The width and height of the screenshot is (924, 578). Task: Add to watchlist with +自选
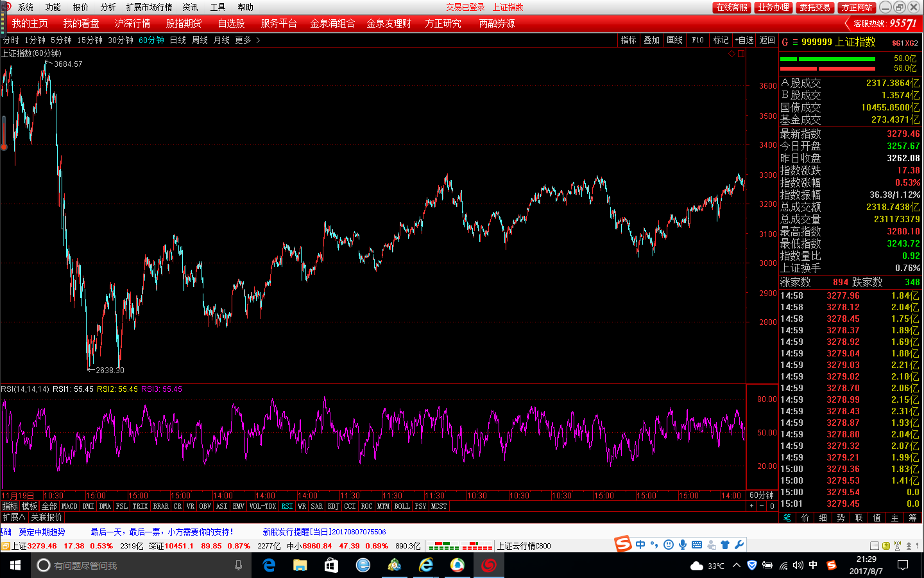pos(744,40)
